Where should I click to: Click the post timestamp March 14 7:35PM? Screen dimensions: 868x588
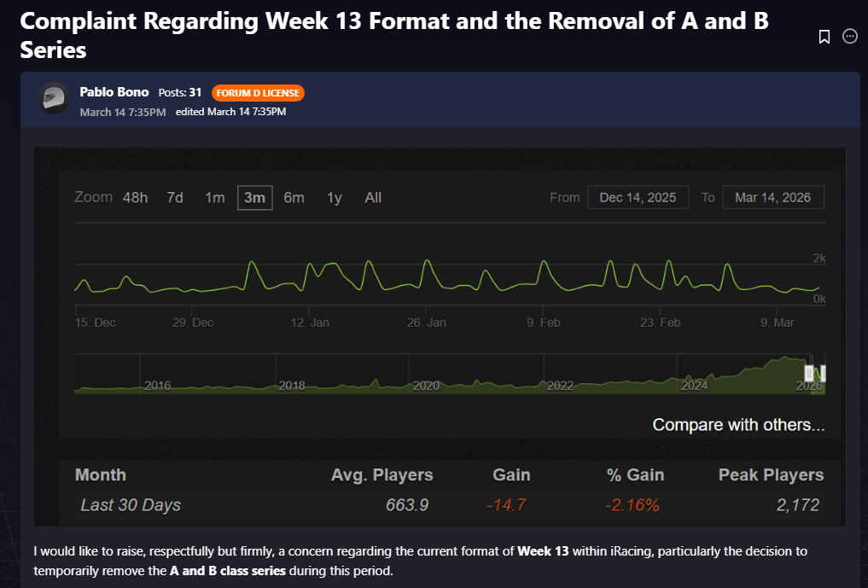pyautogui.click(x=122, y=112)
